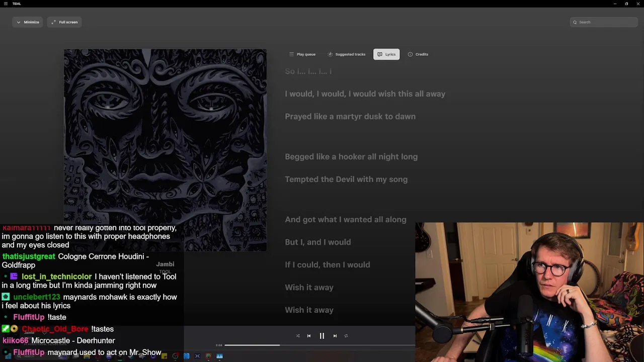This screenshot has height=362, width=644.
Task: Click the sticky notes icon in taskbar
Action: tap(164, 356)
